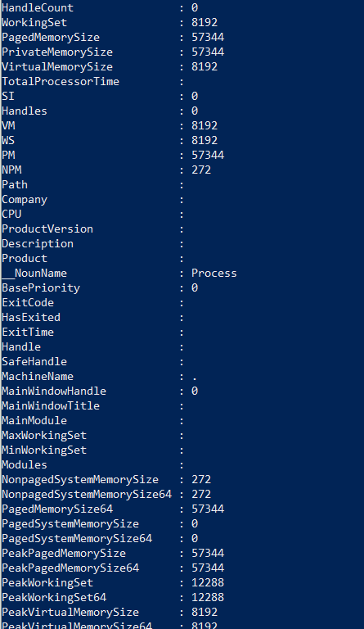Click the PeakVirtualMemorySize property name
The width and height of the screenshot is (364, 629).
[x=70, y=612]
